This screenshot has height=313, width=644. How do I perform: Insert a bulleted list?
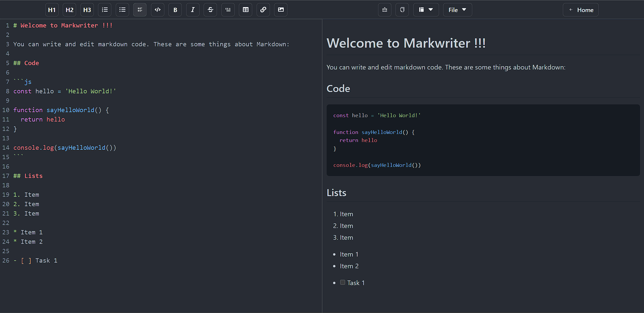[x=122, y=10]
